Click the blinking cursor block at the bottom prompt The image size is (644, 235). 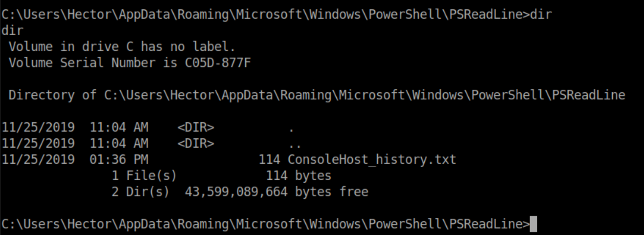click(533, 224)
